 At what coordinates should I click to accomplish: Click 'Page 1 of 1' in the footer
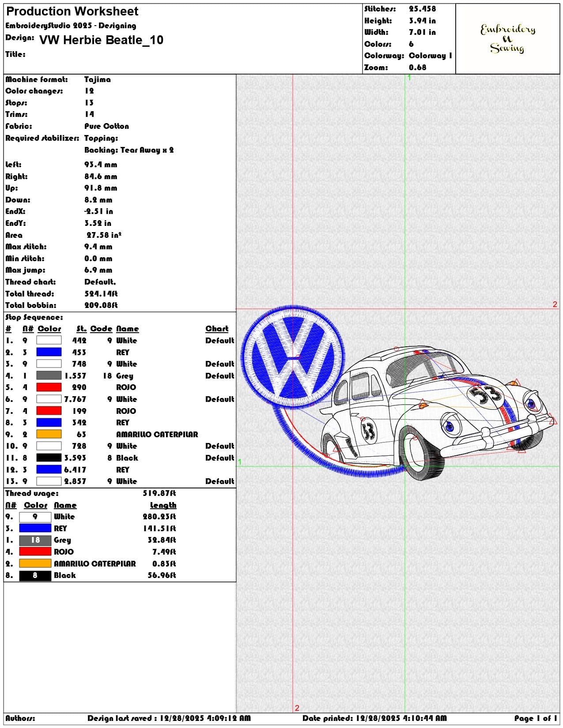point(536,718)
